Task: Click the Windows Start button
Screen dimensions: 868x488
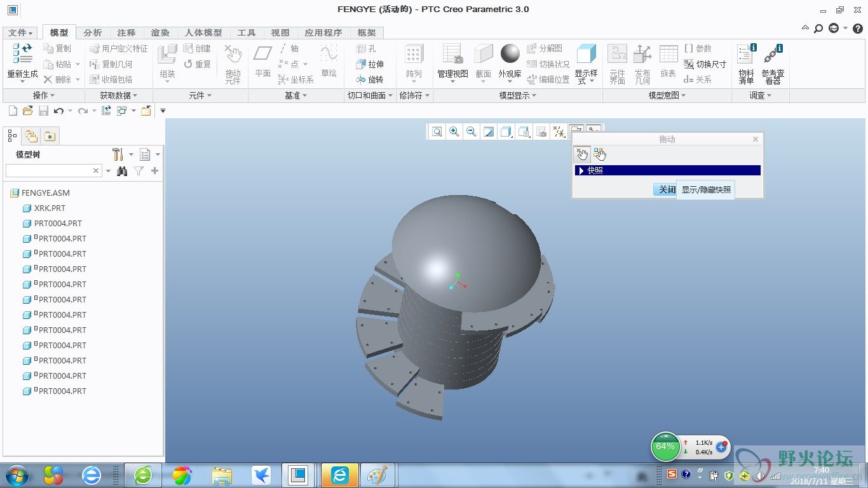Action: pos(17,475)
